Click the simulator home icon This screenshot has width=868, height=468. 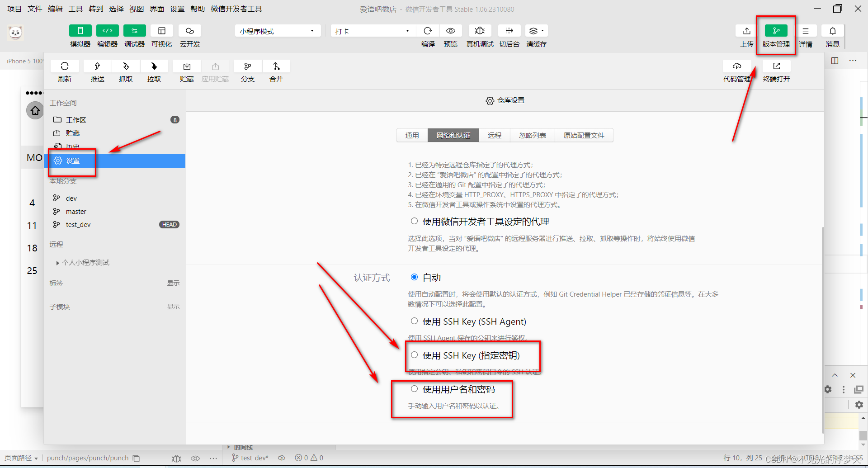[35, 110]
